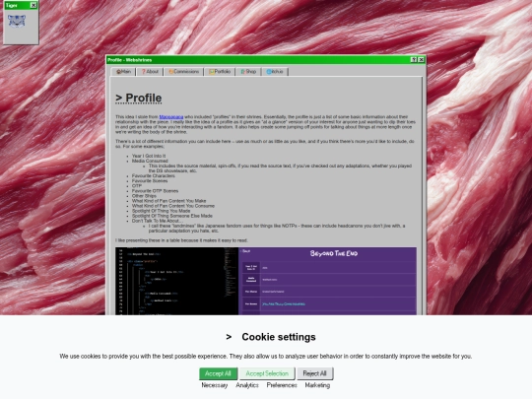The width and height of the screenshot is (532, 399).
Task: Open the example code and table screenshot
Action: [x=266, y=281]
